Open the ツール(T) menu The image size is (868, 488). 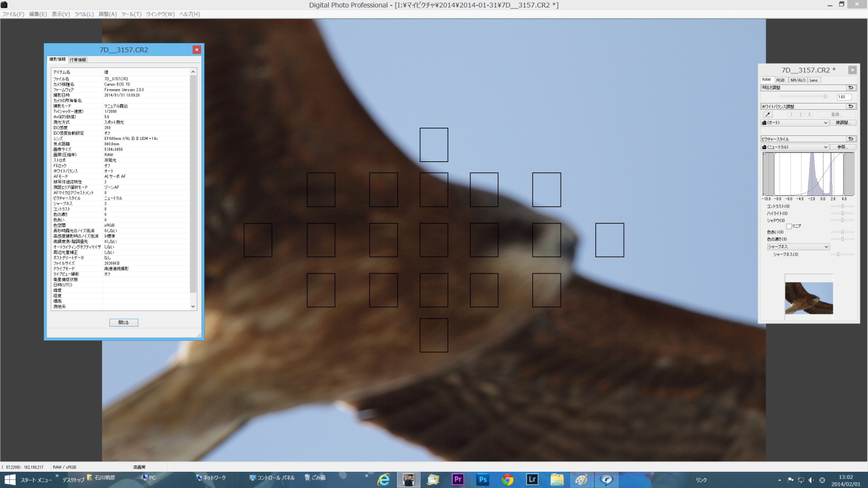131,14
